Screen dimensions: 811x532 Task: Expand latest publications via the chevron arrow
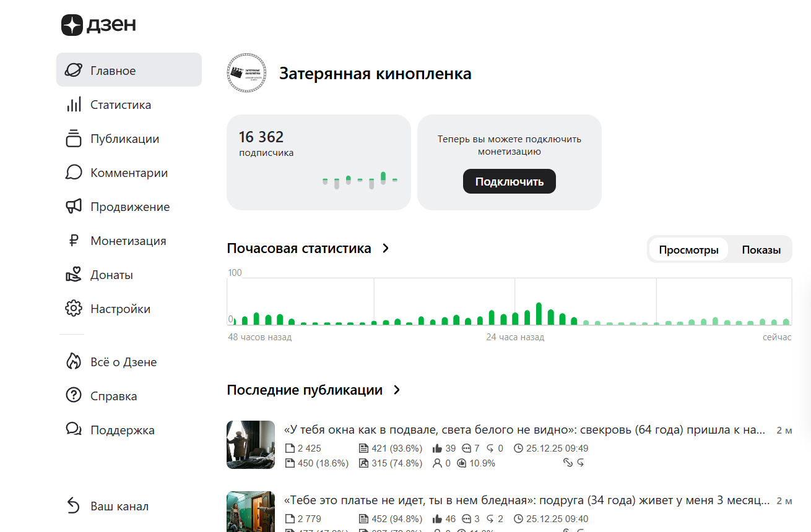[397, 390]
